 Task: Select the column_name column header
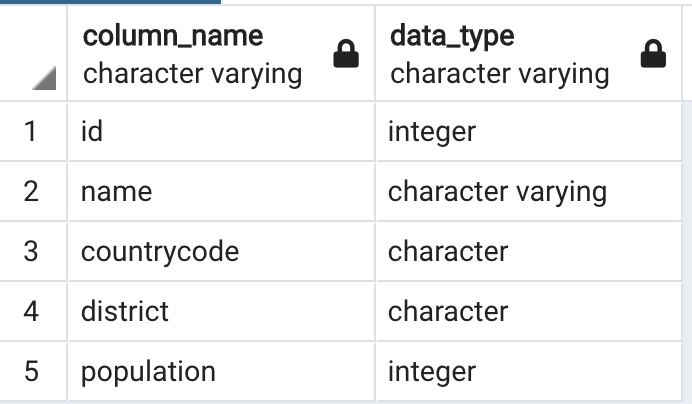[x=221, y=53]
